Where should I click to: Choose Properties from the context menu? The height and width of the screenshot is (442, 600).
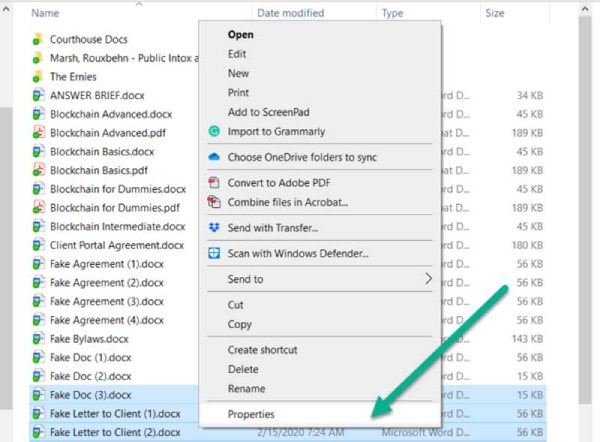[251, 414]
